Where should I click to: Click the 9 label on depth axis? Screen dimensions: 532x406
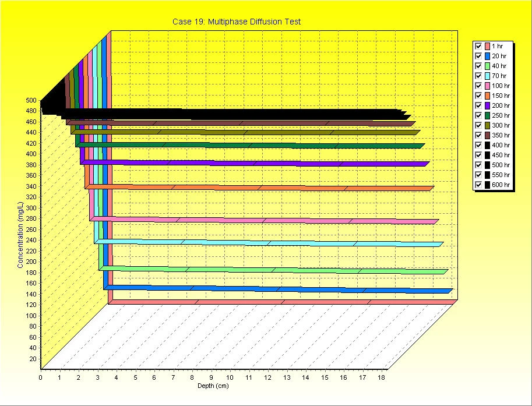[x=211, y=377]
